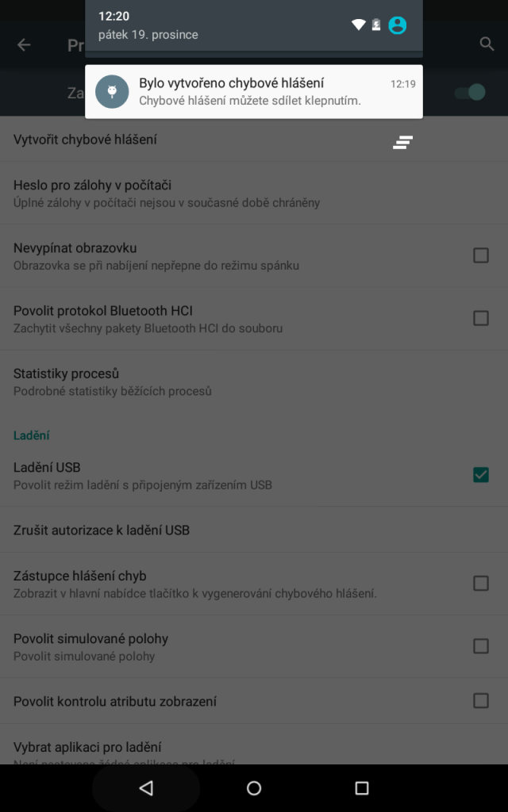Turn off the developer options master switch
This screenshot has height=812, width=508.
470,92
